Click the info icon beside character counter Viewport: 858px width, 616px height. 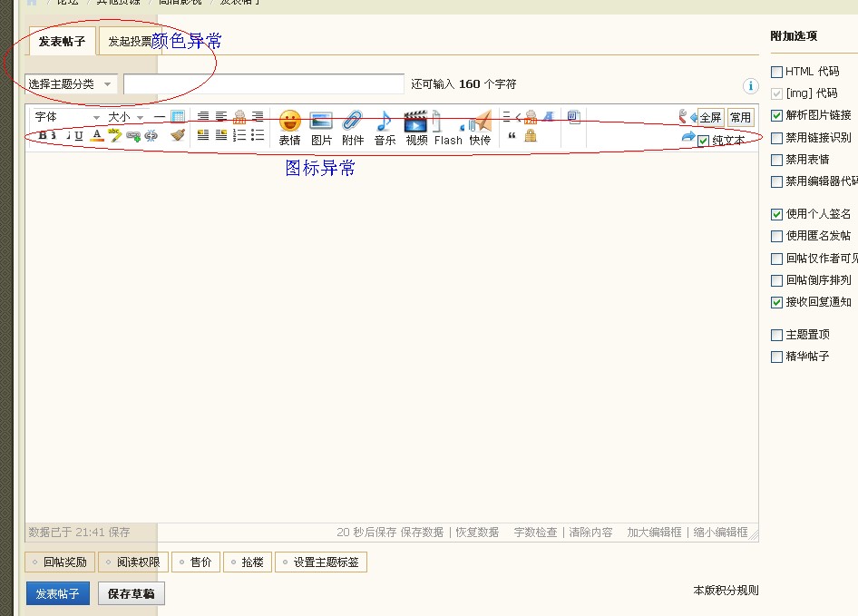click(750, 85)
